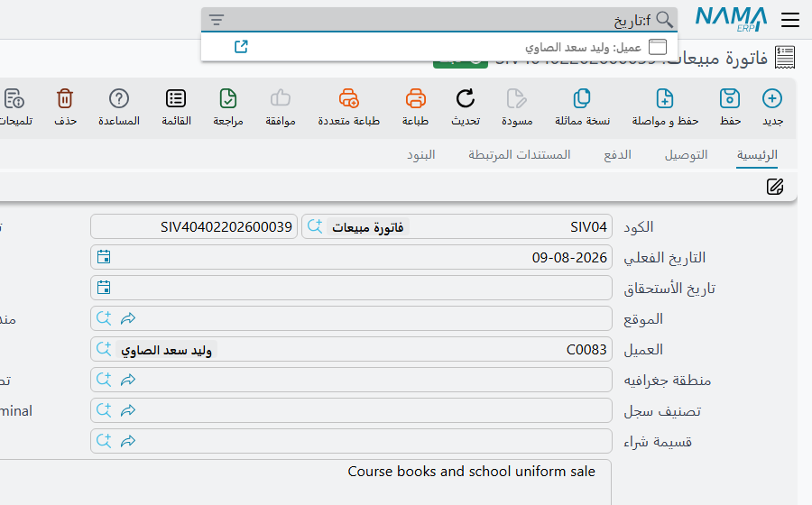This screenshot has width=812, height=505.
Task: Click the حذف (Delete) toolbar button
Action: (65, 107)
